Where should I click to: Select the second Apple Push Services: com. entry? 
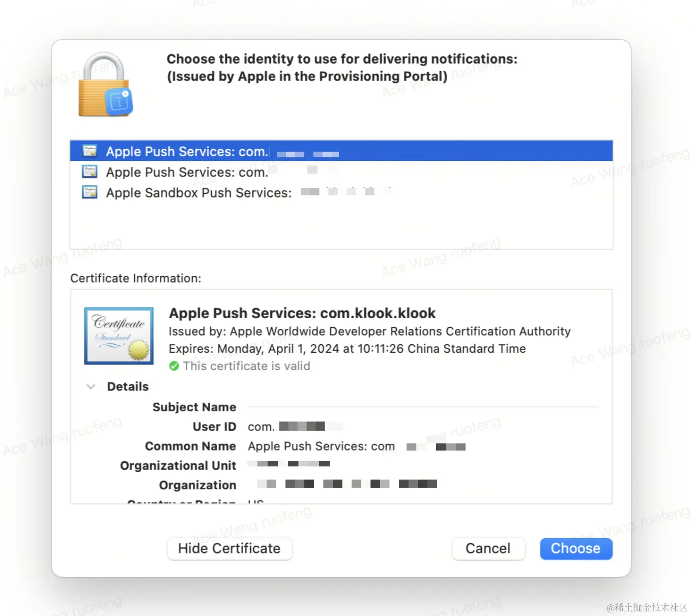(x=341, y=172)
